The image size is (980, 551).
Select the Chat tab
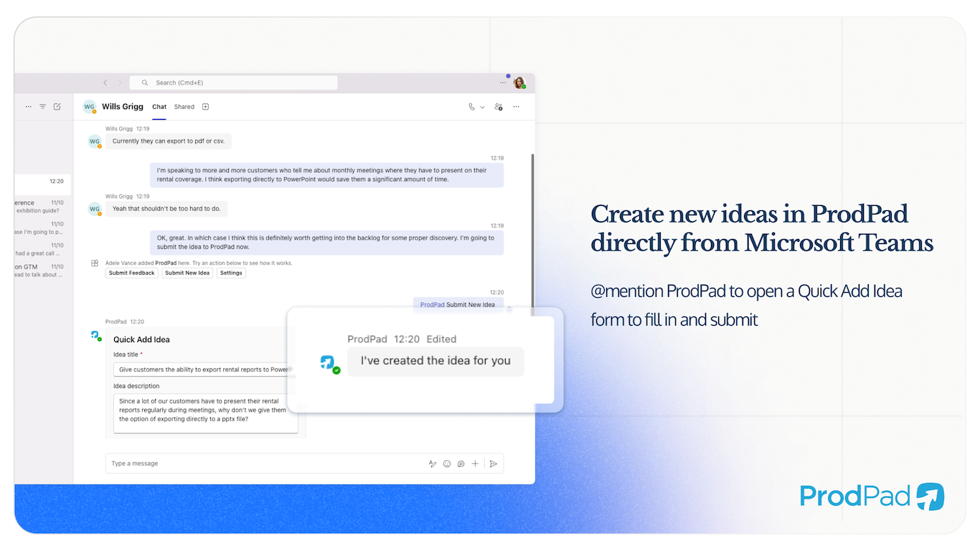tap(159, 107)
